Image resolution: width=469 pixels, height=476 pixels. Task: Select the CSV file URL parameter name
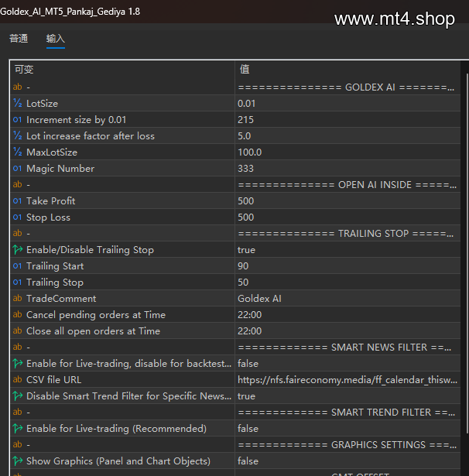point(53,380)
